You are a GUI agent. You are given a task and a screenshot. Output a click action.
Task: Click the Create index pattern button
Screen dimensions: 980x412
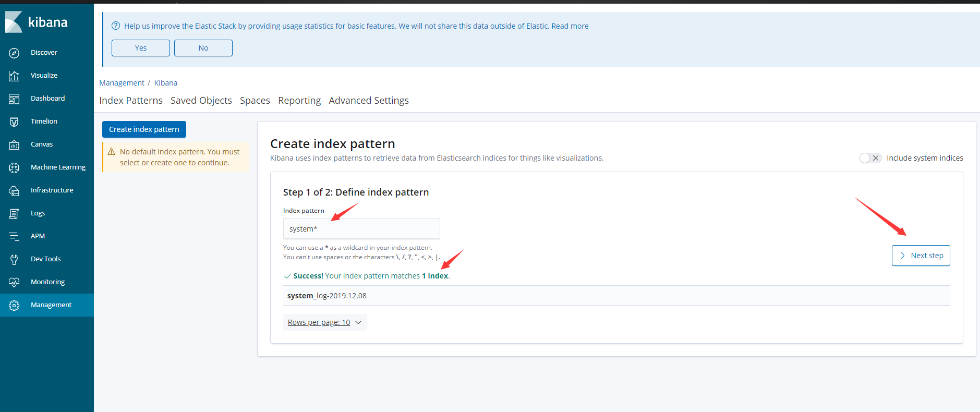coord(144,129)
